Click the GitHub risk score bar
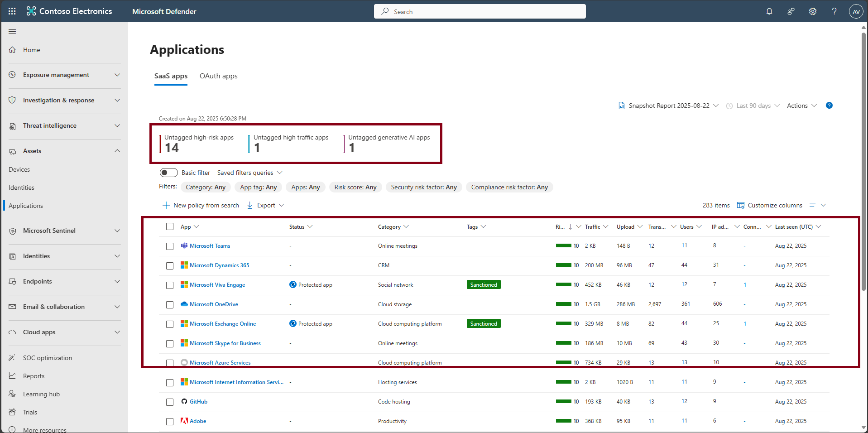Screen dimensions: 868x433 pos(564,401)
